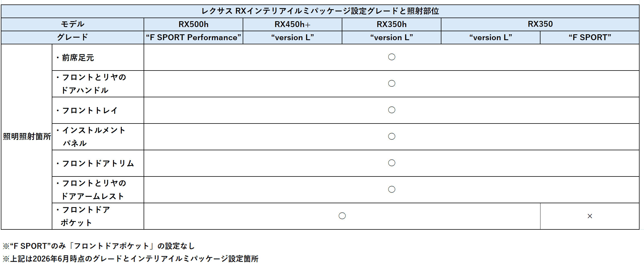
Task: Click the footnote about 2026年6月時点
Action: [131, 258]
